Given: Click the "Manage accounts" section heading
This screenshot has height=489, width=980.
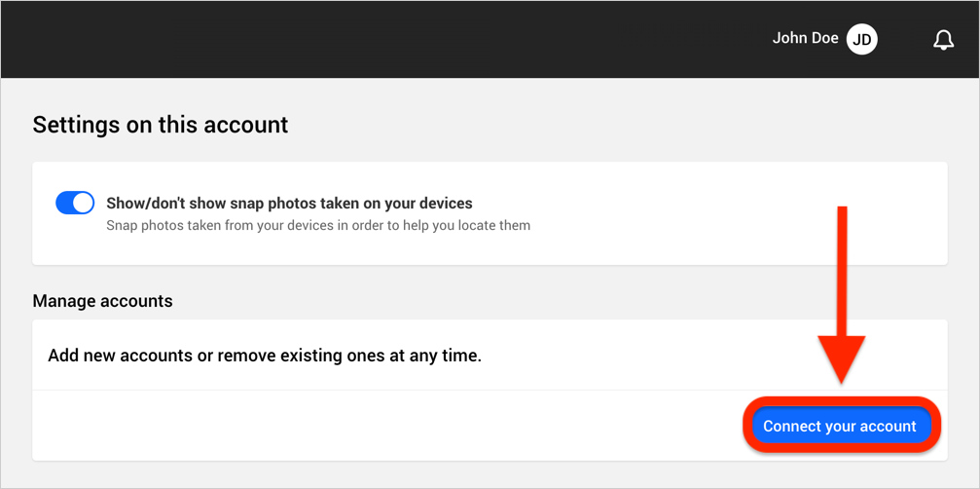Looking at the screenshot, I should coord(102,301).
